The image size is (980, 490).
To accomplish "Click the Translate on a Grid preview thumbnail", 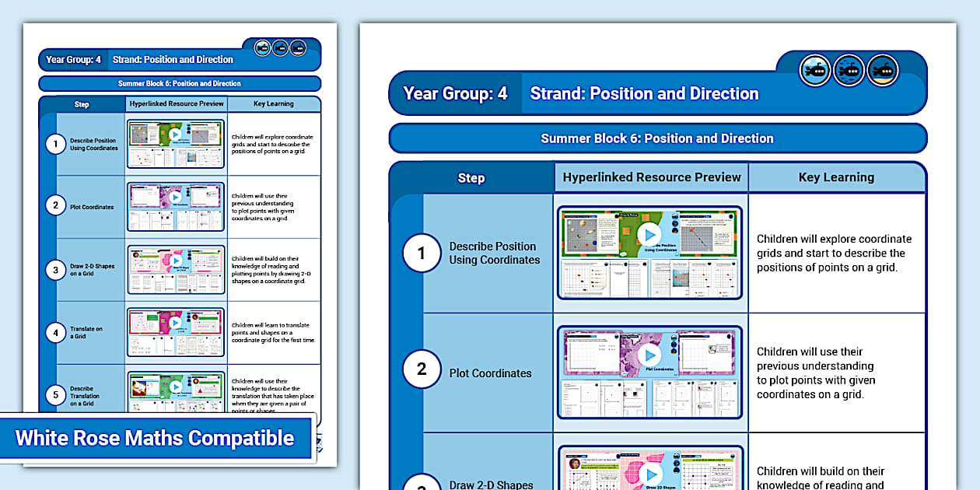I will point(176,332).
